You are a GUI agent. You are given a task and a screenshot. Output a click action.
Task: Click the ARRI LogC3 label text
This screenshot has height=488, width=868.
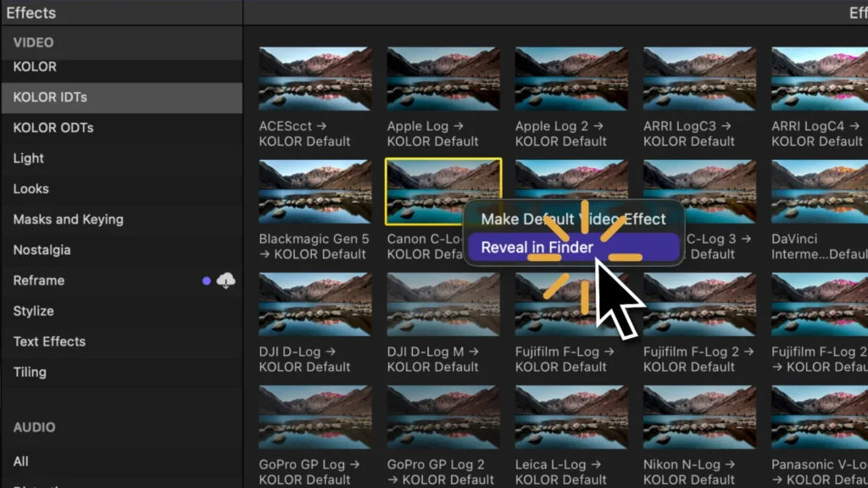pos(689,133)
